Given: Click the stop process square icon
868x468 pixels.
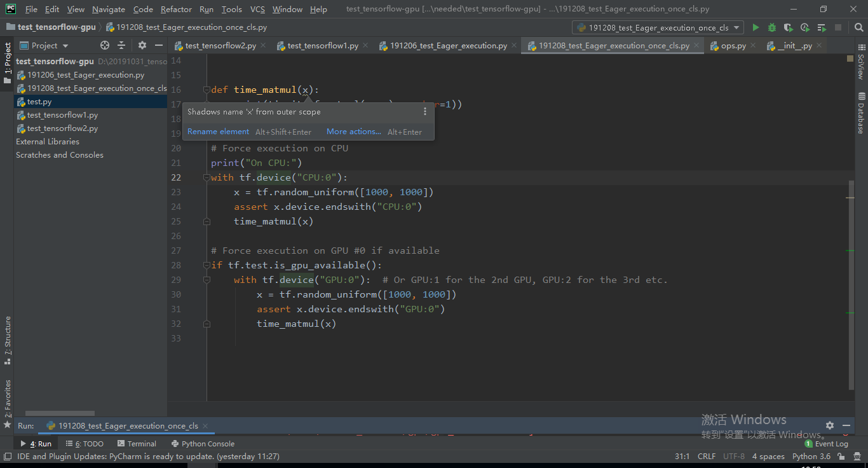Looking at the screenshot, I should pos(838,27).
